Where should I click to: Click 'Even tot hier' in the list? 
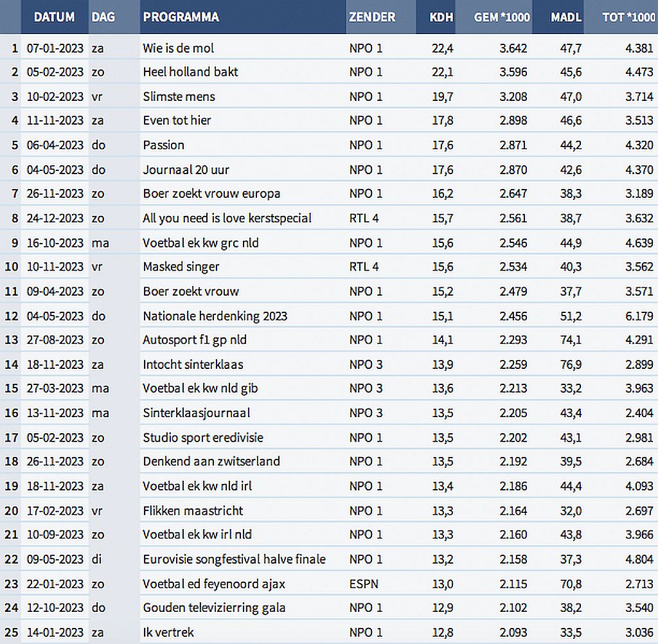click(x=177, y=120)
